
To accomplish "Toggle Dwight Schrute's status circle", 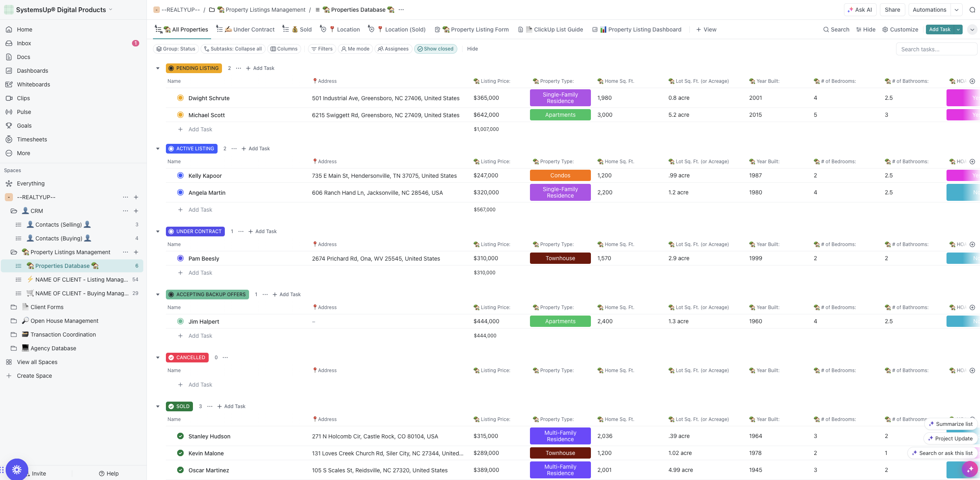I will pyautogui.click(x=180, y=98).
